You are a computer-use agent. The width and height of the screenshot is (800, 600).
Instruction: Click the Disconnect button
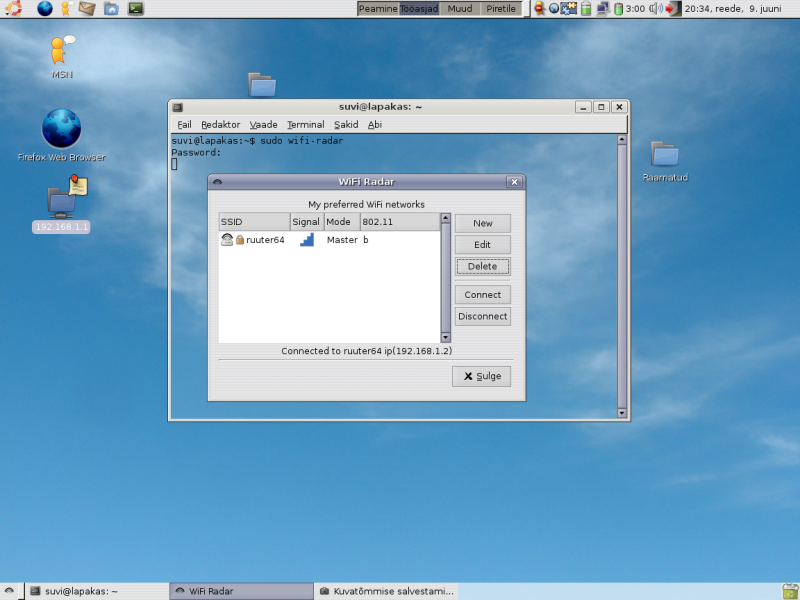[x=483, y=316]
